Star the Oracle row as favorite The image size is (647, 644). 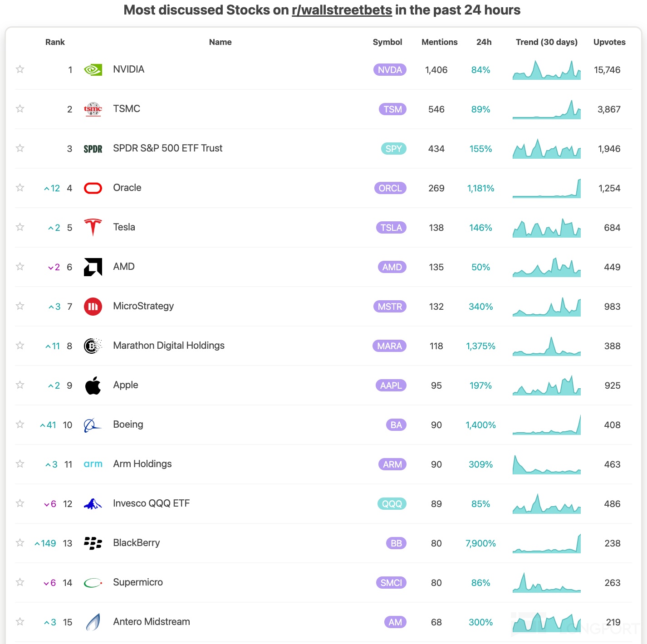click(20, 188)
